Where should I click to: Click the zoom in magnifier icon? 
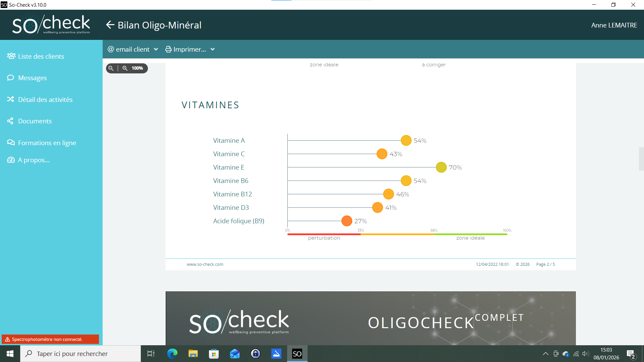tap(125, 68)
